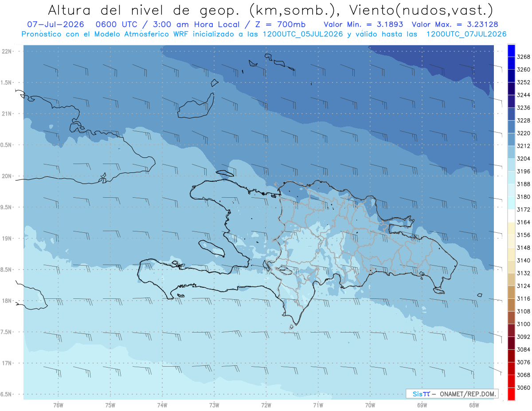Click the '72W' longitude label

266,405
